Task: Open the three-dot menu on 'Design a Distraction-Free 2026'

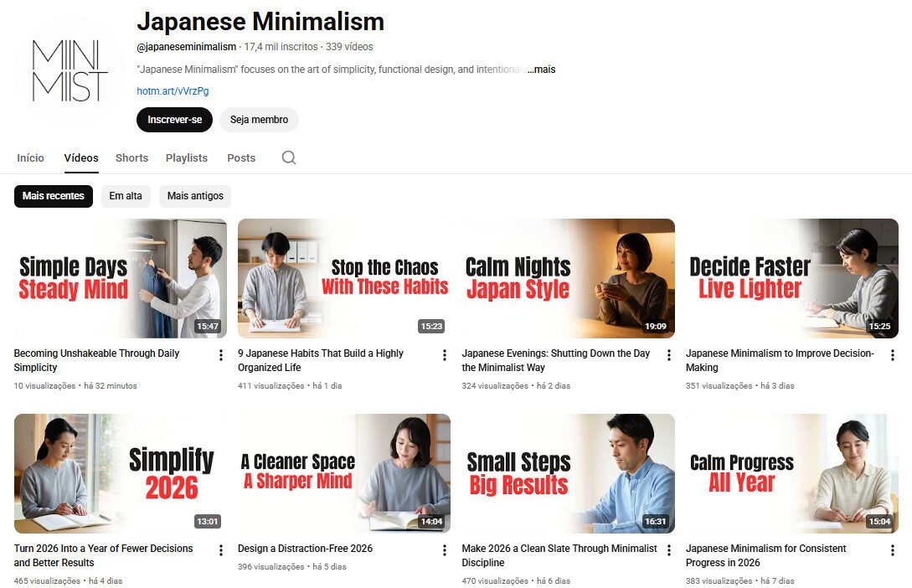Action: click(x=444, y=550)
